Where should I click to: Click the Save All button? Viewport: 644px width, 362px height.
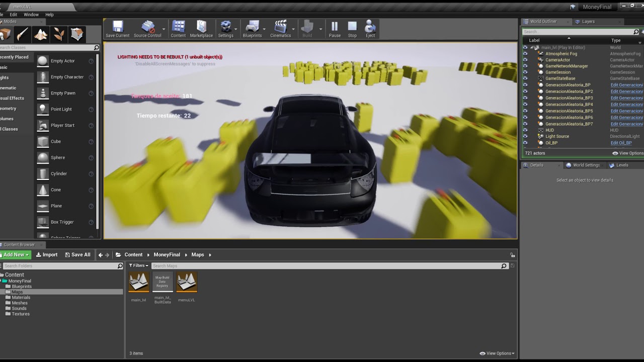point(78,255)
